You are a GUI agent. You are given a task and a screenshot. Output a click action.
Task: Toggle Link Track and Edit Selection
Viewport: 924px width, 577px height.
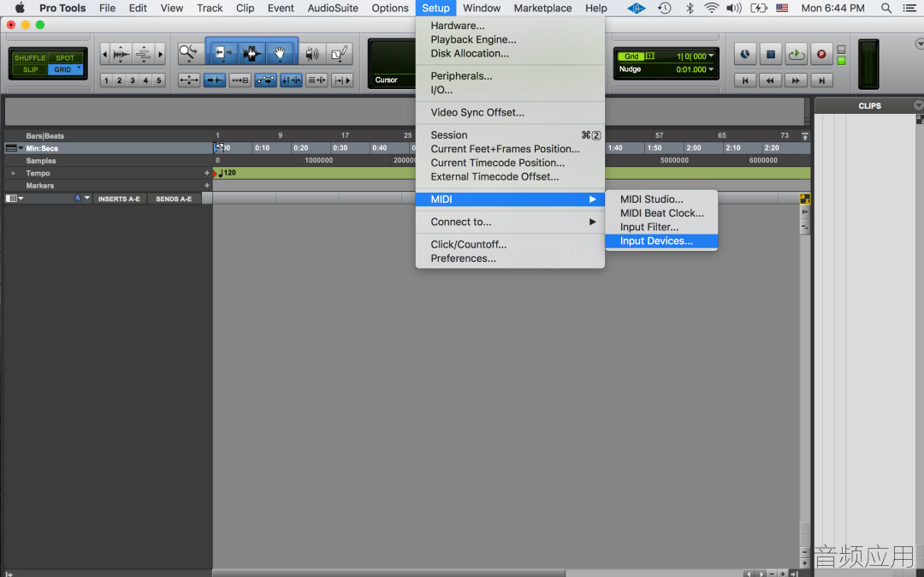317,80
